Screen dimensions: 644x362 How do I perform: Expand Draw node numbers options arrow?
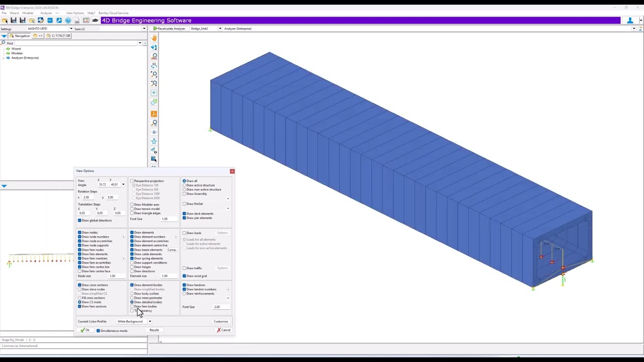pyautogui.click(x=124, y=237)
